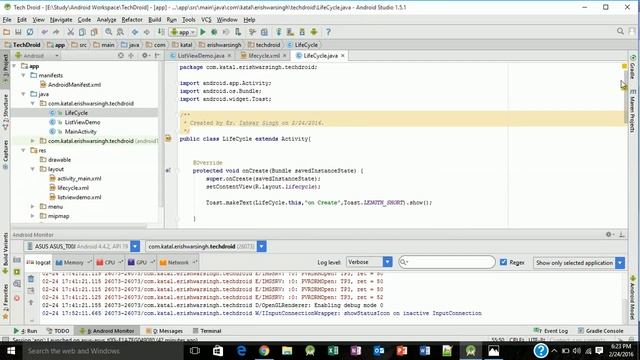Click the Open folder toolbar icon
This screenshot has width=640, height=360.
tap(7, 32)
